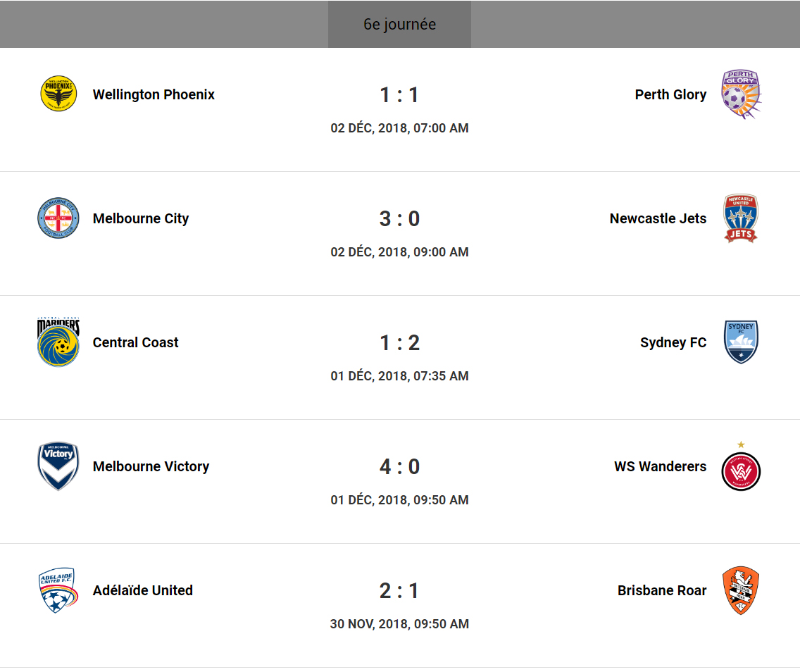Click the Brisbane Roar club crest

click(x=741, y=590)
